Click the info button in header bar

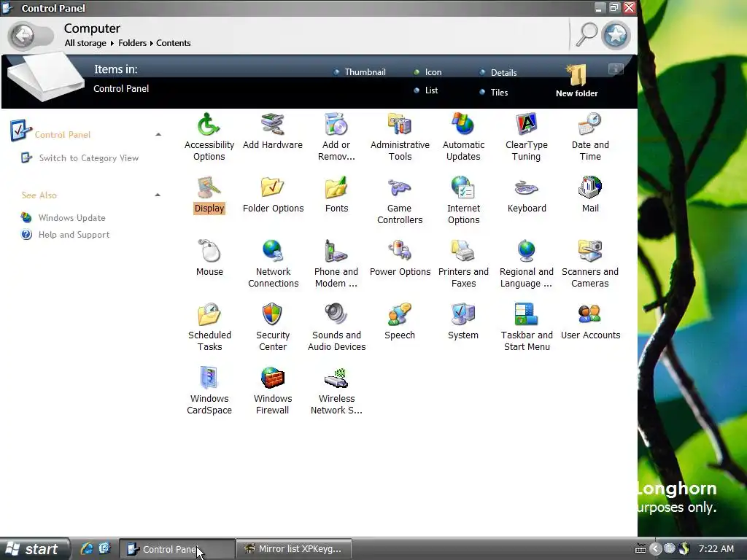click(616, 69)
